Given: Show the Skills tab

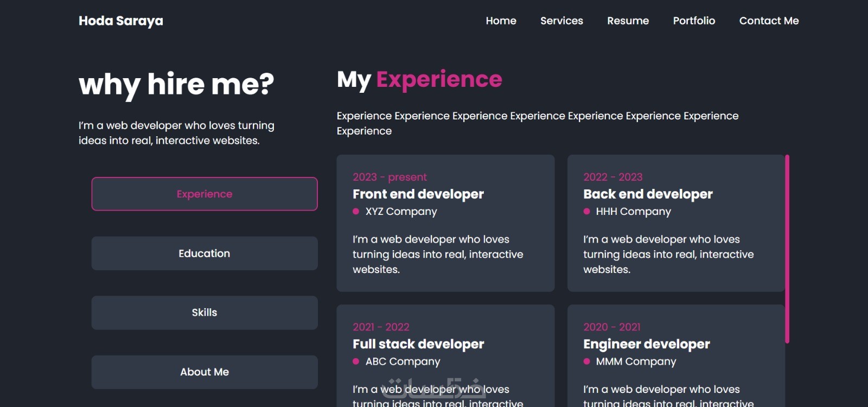Looking at the screenshot, I should [205, 313].
